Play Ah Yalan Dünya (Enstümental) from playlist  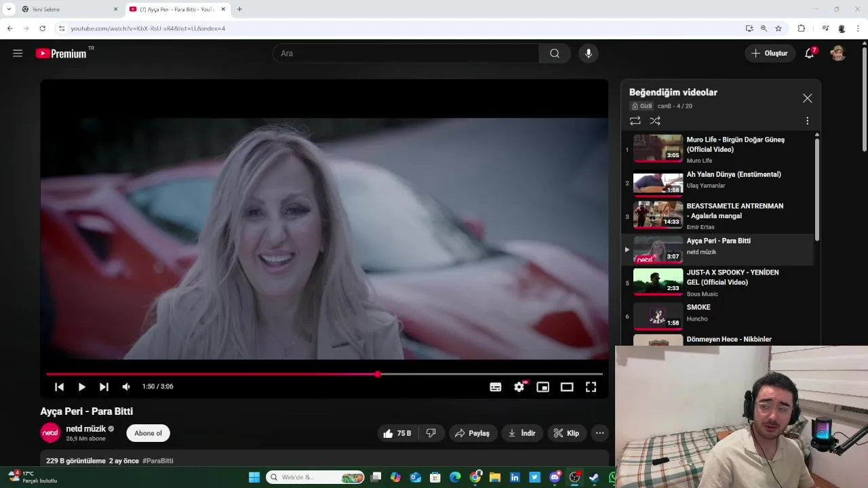(x=717, y=183)
